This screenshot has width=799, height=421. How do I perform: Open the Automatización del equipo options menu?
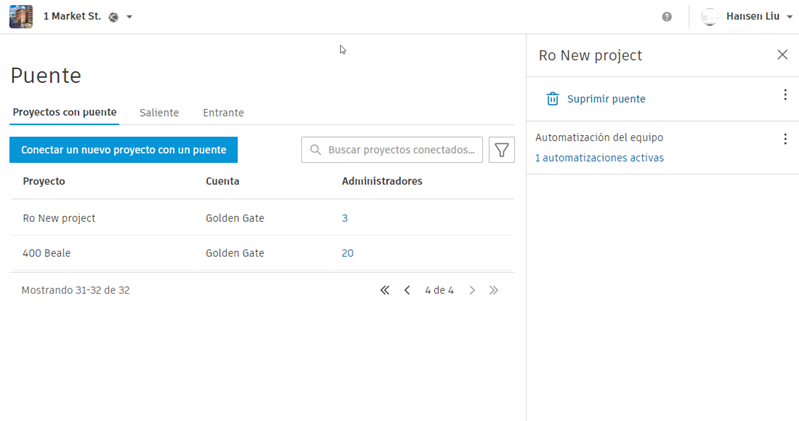pyautogui.click(x=785, y=139)
